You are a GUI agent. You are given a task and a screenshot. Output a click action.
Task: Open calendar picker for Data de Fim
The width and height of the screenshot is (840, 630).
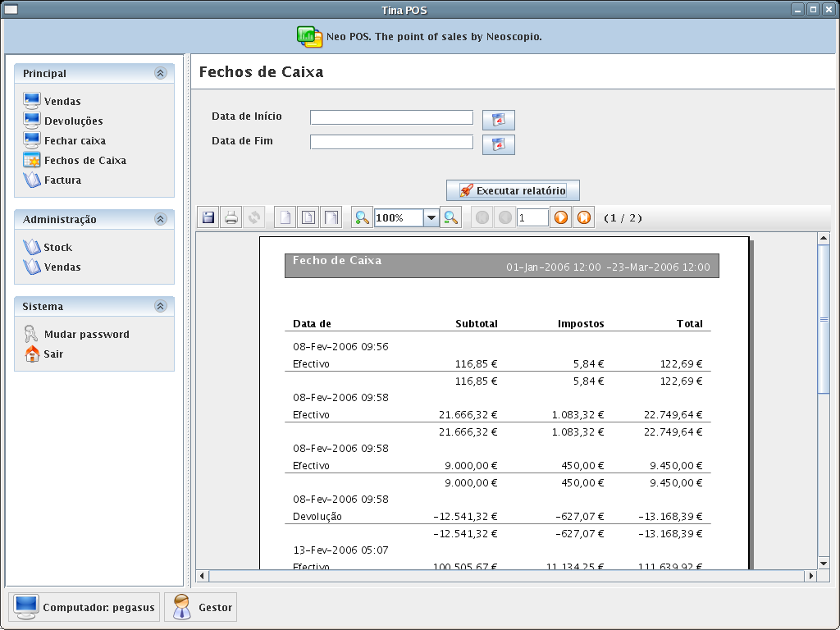[499, 144]
